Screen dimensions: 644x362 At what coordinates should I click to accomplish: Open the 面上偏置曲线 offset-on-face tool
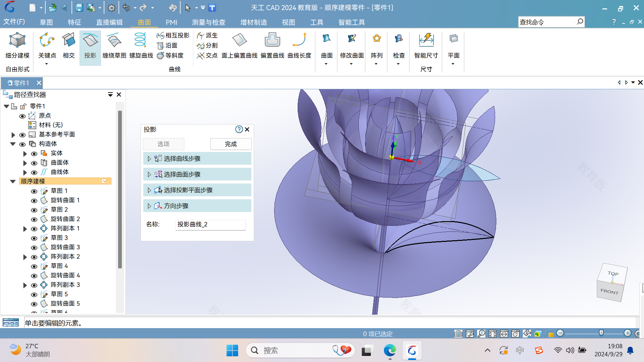(x=239, y=46)
